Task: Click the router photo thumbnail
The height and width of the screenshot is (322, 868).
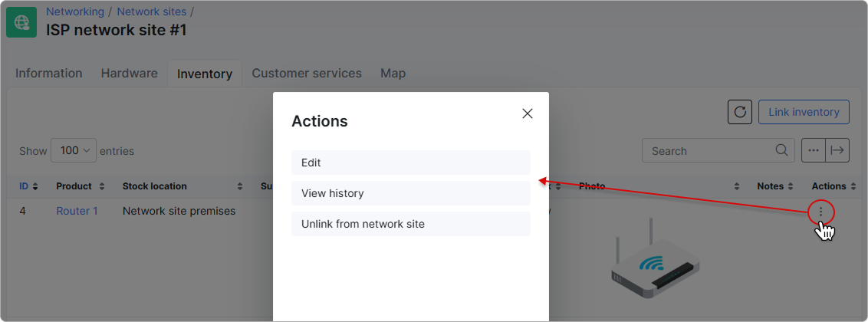Action: click(x=656, y=258)
